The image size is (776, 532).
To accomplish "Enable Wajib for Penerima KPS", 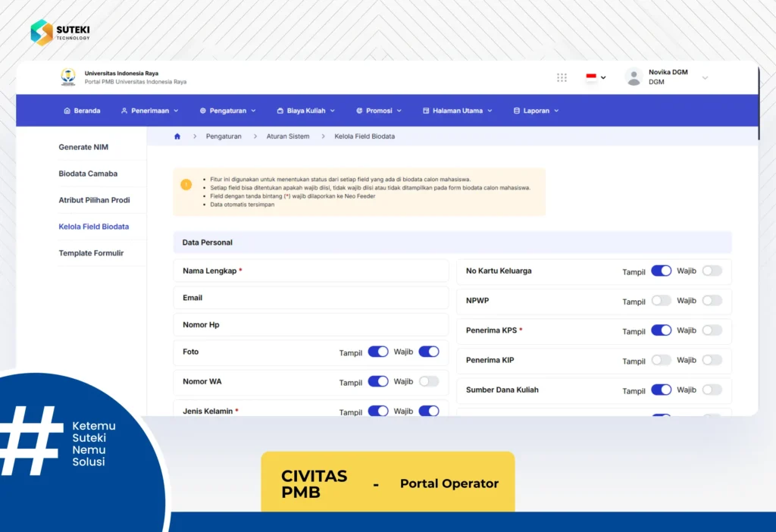I will point(712,330).
